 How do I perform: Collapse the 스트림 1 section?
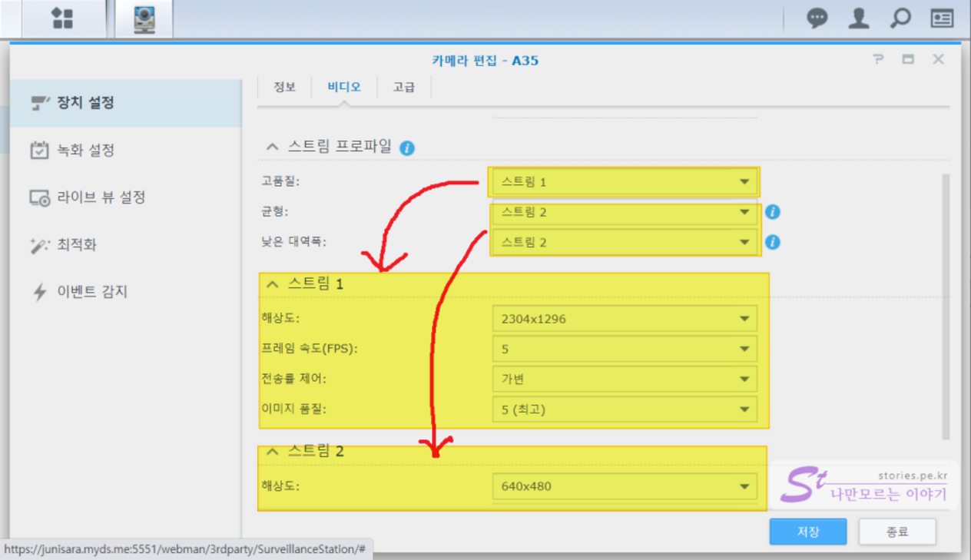[271, 284]
